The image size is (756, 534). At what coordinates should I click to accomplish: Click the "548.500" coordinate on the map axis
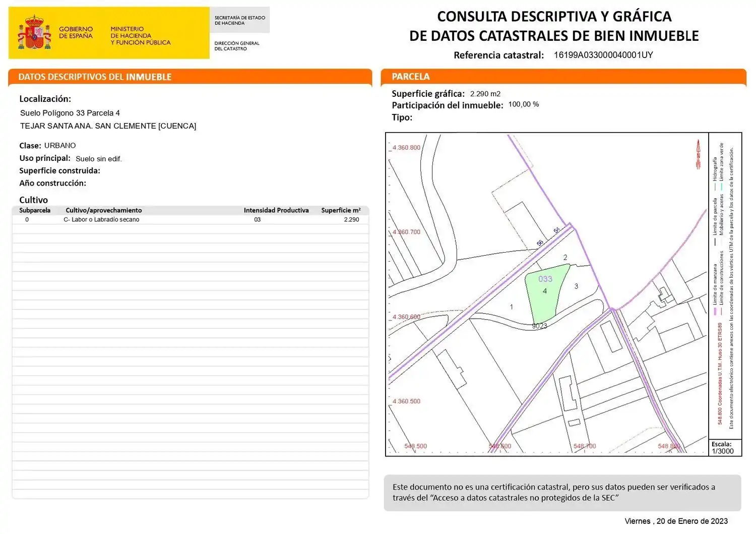tap(415, 446)
